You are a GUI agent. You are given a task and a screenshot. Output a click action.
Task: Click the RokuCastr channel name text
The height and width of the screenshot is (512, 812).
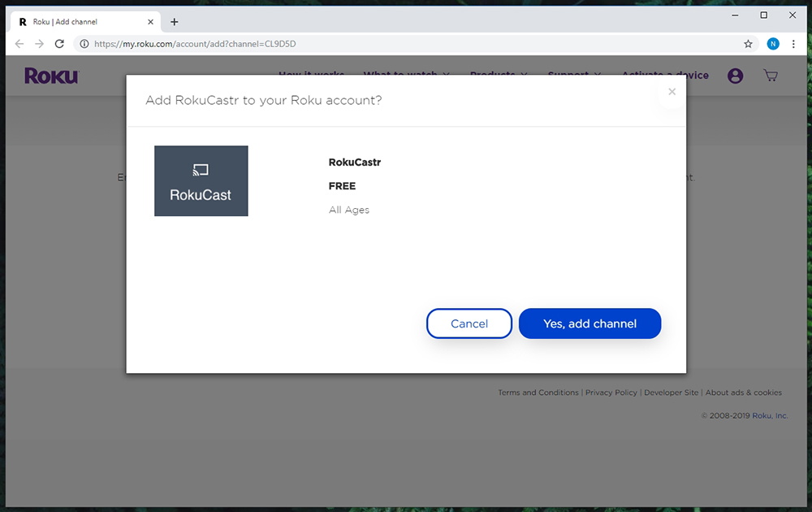point(355,163)
